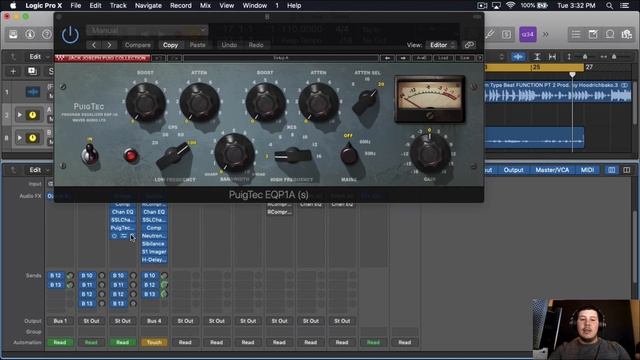Open the Bus 4 output dropdown
640x360 pixels.
154,321
